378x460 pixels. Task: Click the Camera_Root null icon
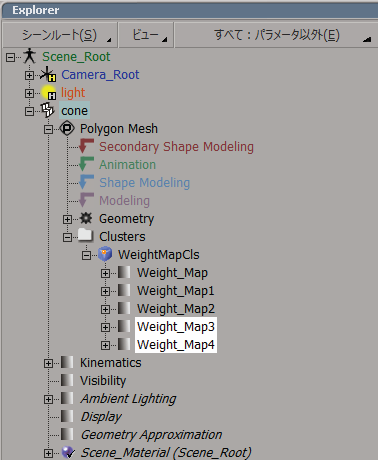point(48,74)
